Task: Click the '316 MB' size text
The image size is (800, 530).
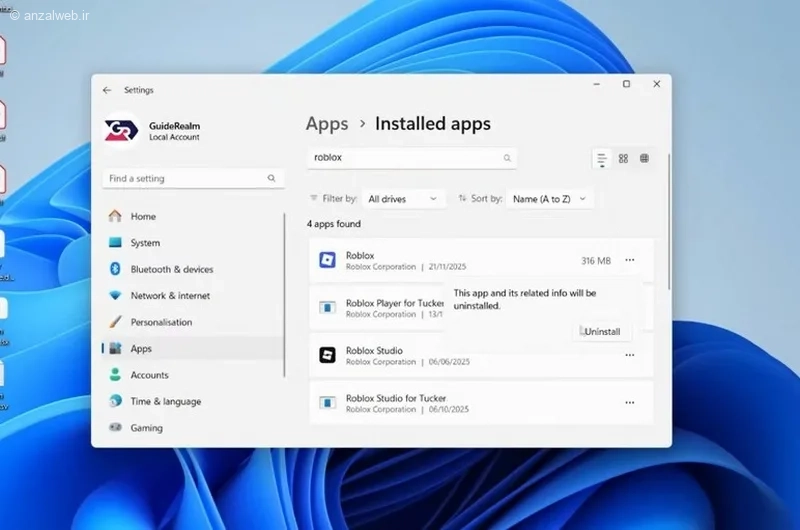Action: coord(595,261)
